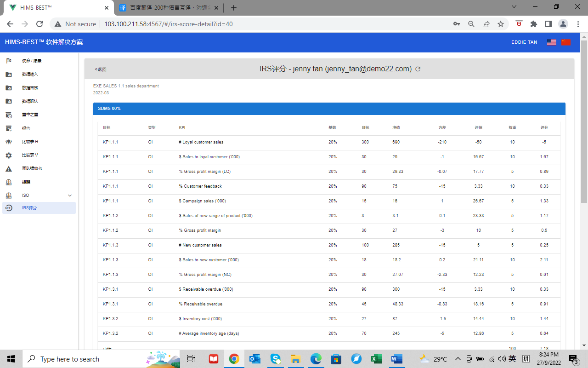Open 数据输入 folder item in sidebar
The width and height of the screenshot is (588, 368).
pos(30,74)
